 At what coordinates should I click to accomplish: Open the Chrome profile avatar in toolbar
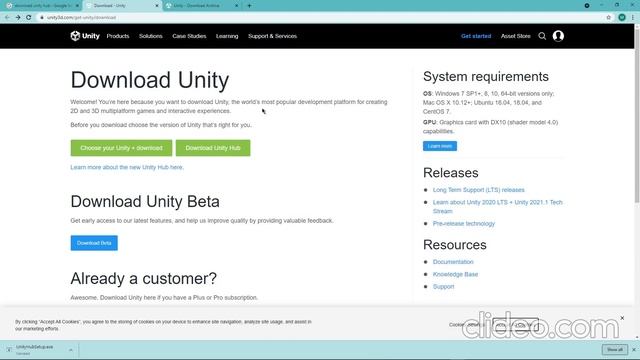click(x=622, y=18)
